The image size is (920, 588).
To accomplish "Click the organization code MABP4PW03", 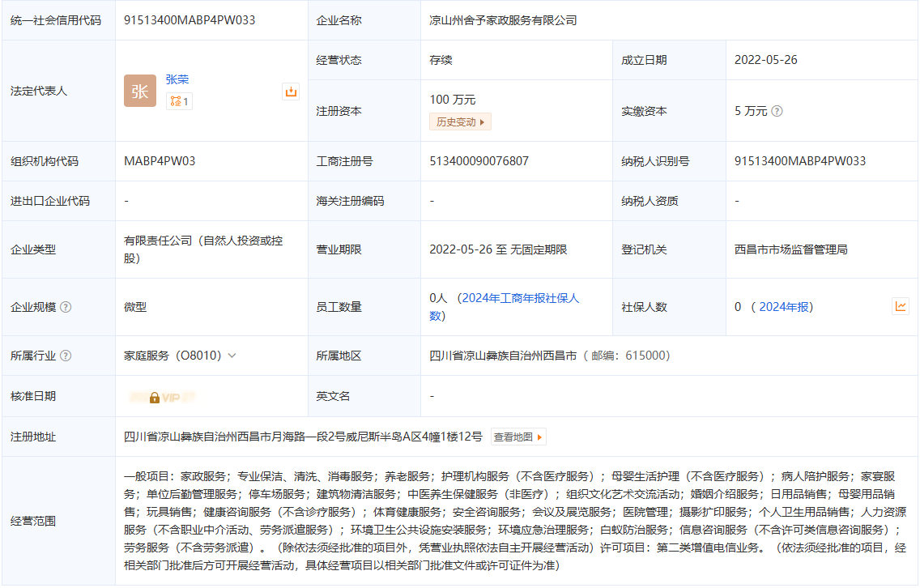I will tap(160, 161).
